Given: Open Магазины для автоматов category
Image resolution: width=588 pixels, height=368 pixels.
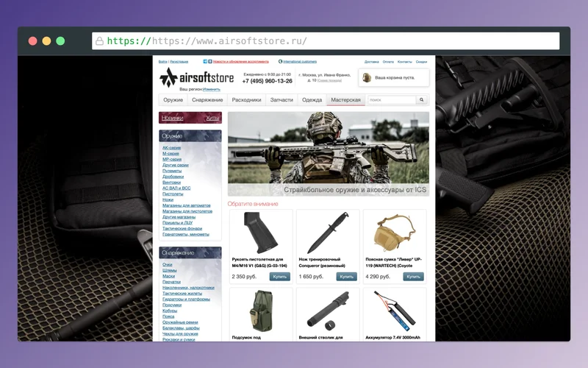Looking at the screenshot, I should click(x=187, y=205).
